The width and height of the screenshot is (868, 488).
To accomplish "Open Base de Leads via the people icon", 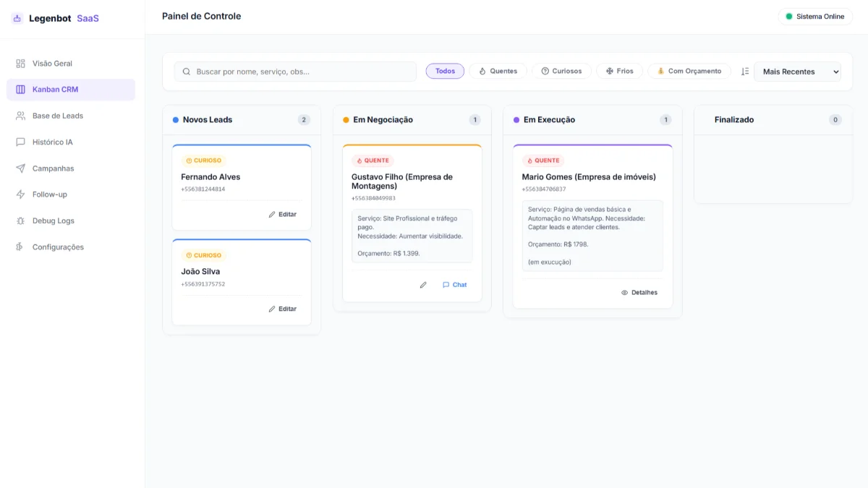I will click(20, 115).
